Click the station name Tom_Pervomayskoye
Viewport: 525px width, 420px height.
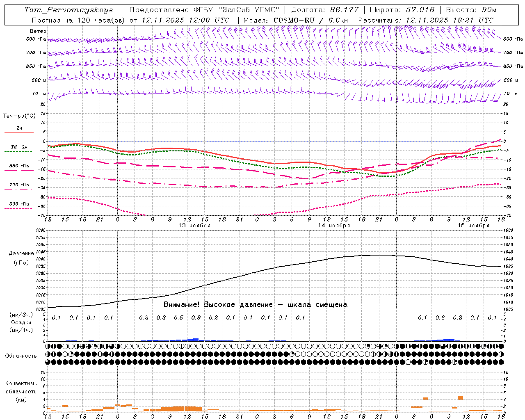tap(68, 10)
